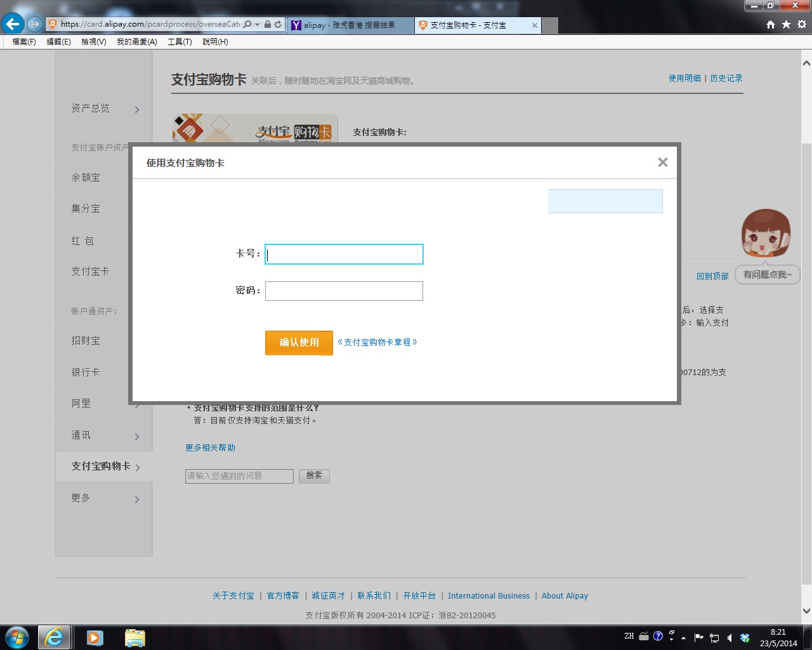
Task: Open the 更多相关帮助 link
Action: 210,448
